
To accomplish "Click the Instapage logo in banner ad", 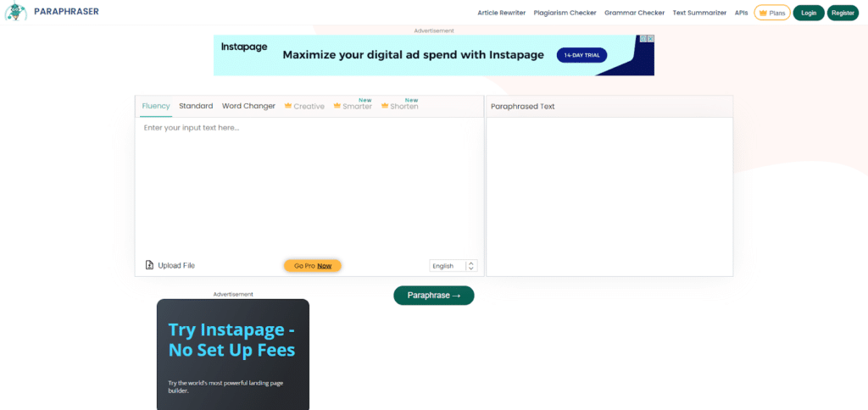I will pos(244,47).
